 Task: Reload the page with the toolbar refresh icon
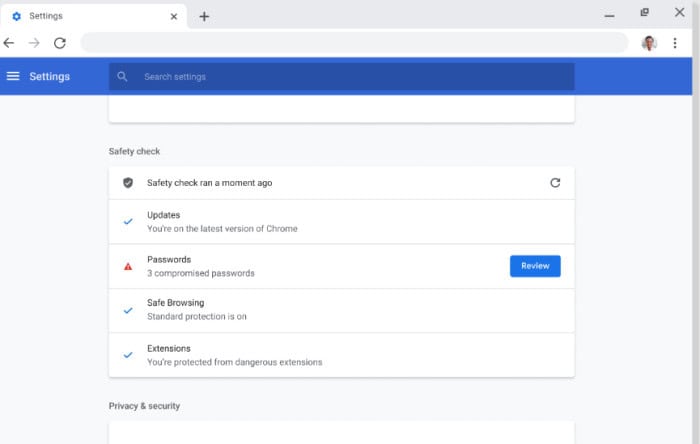tap(60, 43)
